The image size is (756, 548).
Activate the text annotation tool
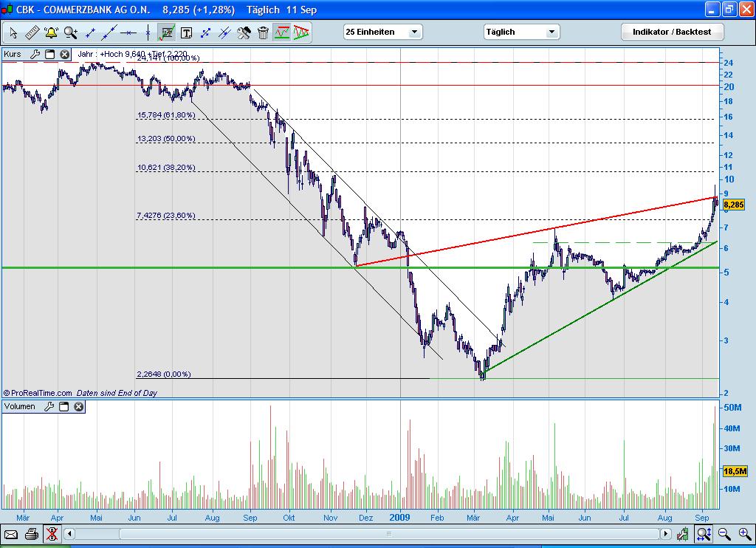pyautogui.click(x=187, y=32)
